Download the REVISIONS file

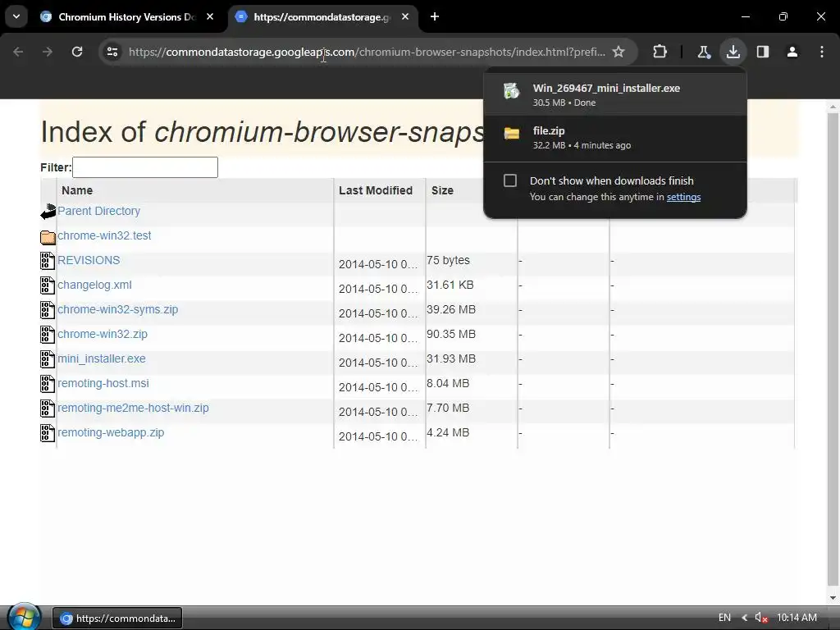pos(89,260)
